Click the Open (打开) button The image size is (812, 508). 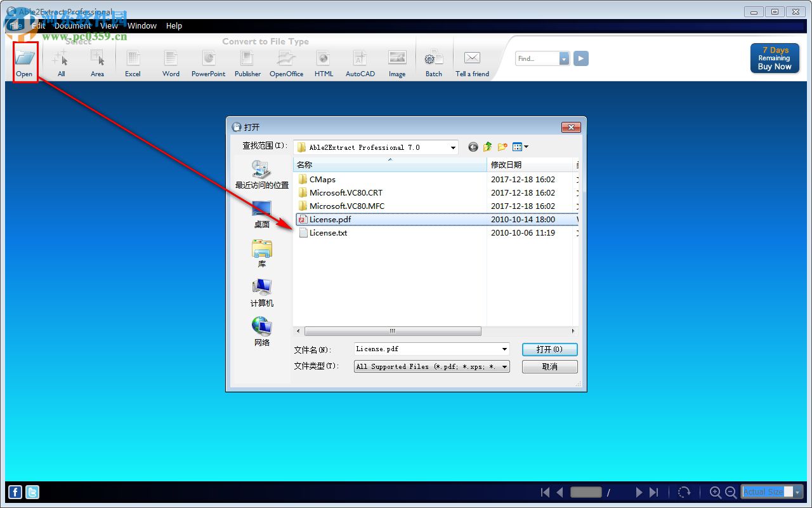pyautogui.click(x=549, y=349)
